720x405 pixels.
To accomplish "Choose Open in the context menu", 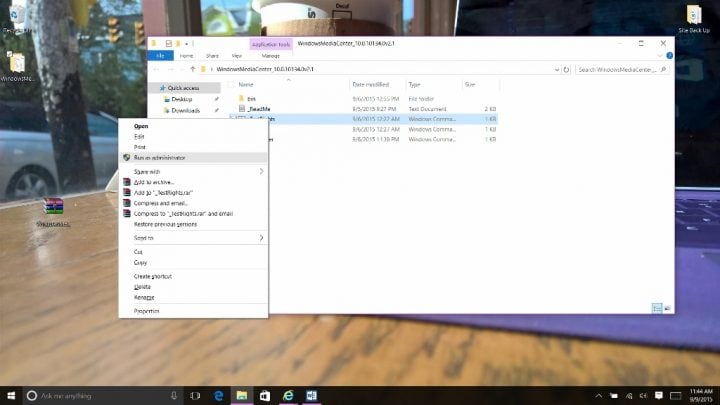I will [x=193, y=126].
